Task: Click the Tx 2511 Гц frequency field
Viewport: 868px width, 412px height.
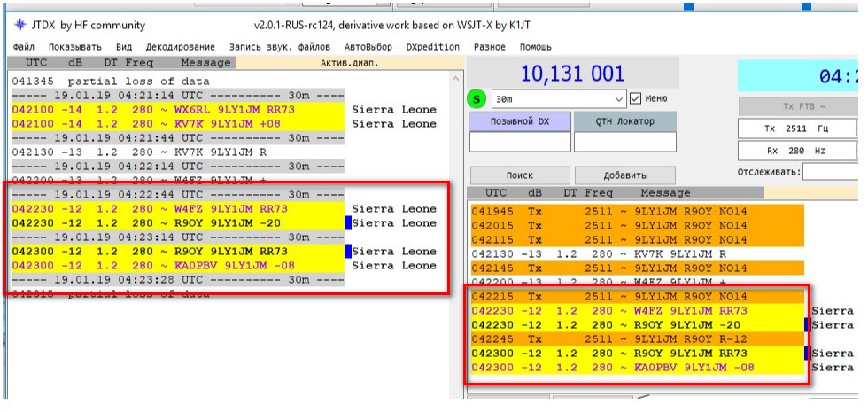Action: 797,129
